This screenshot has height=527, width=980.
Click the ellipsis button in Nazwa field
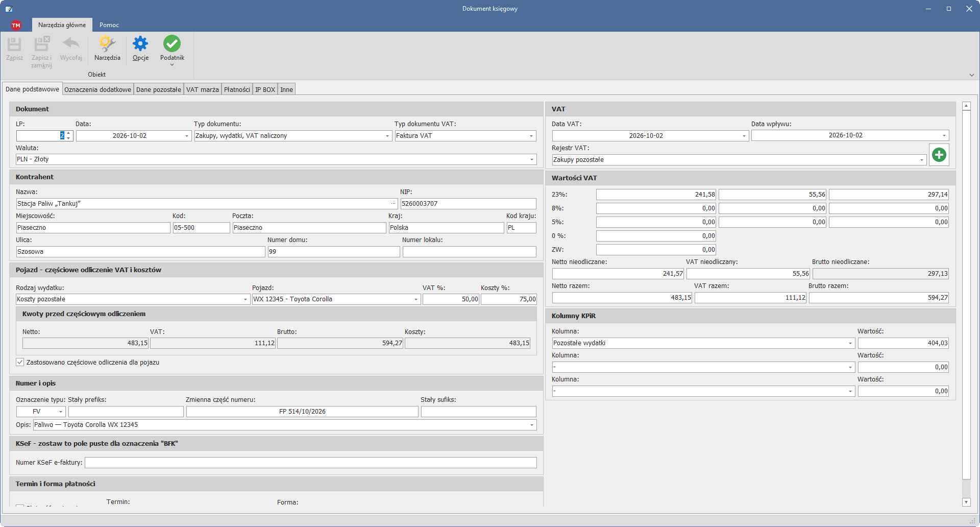click(394, 203)
